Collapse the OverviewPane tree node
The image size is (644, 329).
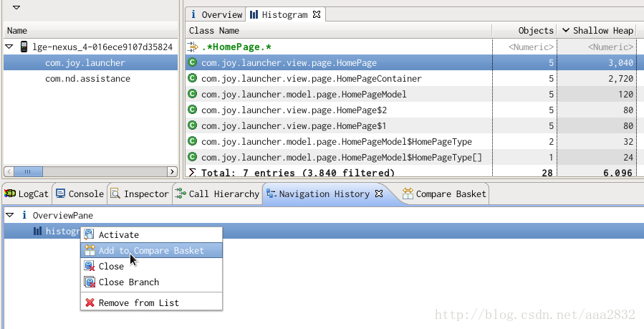[x=9, y=215]
